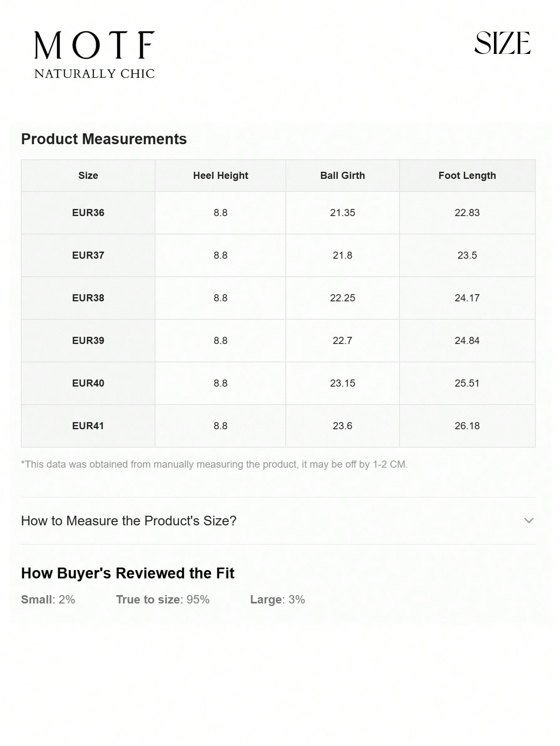Pick the EUR39 size row label
Screen dimensions: 560x746
(88, 341)
